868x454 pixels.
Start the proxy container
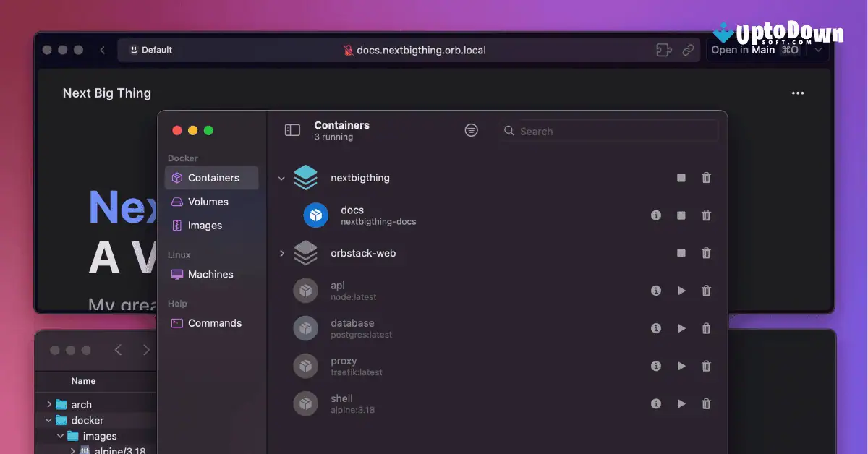681,366
